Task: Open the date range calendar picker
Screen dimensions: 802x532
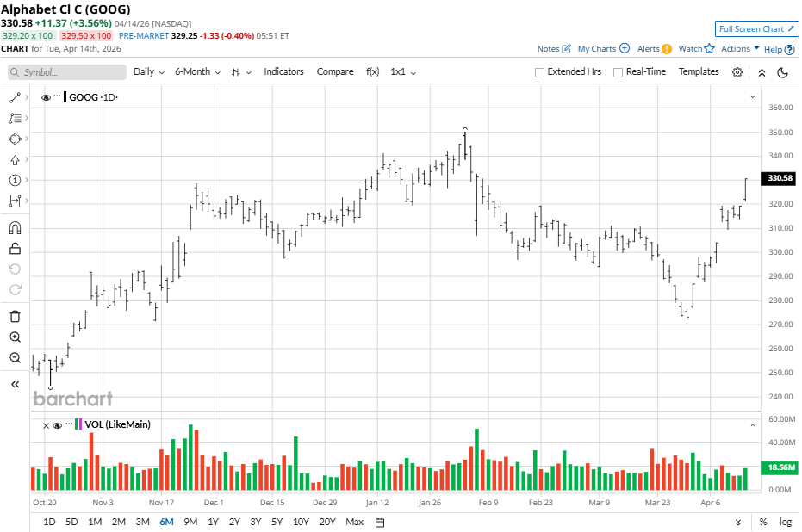Action: click(380, 522)
